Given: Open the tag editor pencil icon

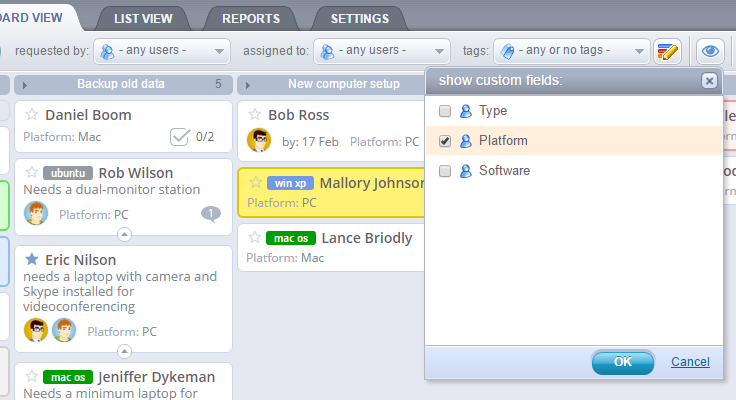Looking at the screenshot, I should click(667, 51).
